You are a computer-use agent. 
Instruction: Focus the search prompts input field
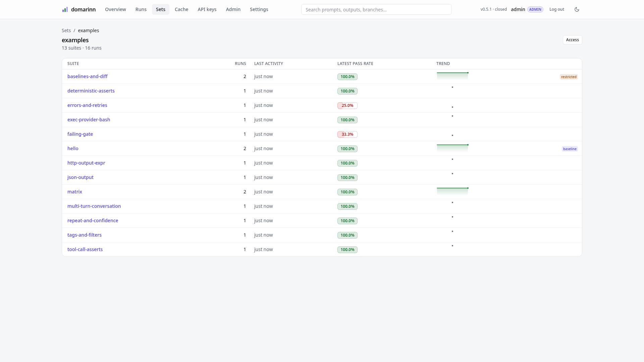tap(376, 9)
